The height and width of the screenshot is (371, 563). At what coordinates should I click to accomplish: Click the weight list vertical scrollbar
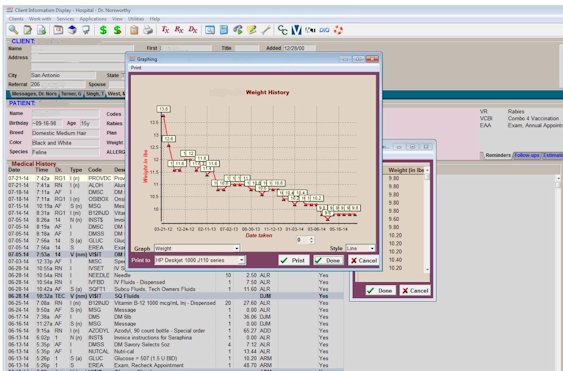pyautogui.click(x=427, y=219)
